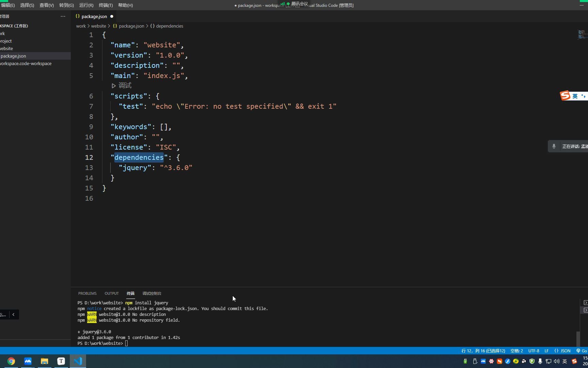Click the Sogou input S logo
Image resolution: width=588 pixels, height=368 pixels.
(565, 96)
